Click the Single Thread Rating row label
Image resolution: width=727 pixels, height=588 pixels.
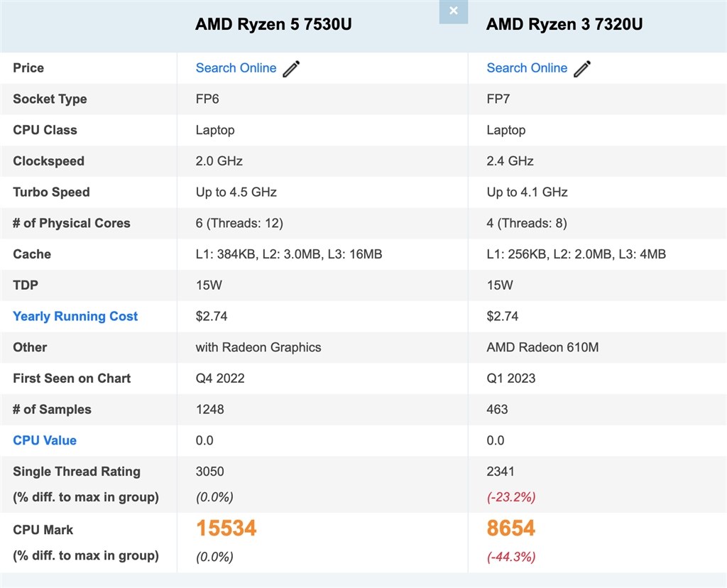click(x=77, y=472)
